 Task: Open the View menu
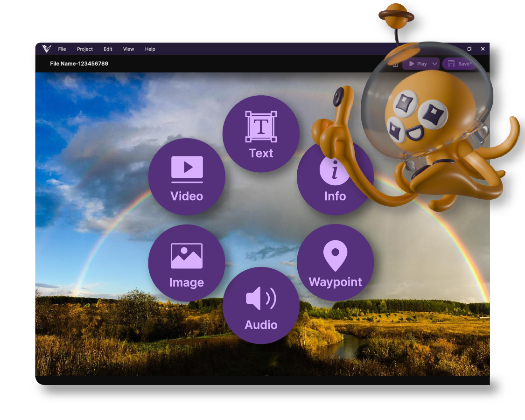(x=129, y=49)
